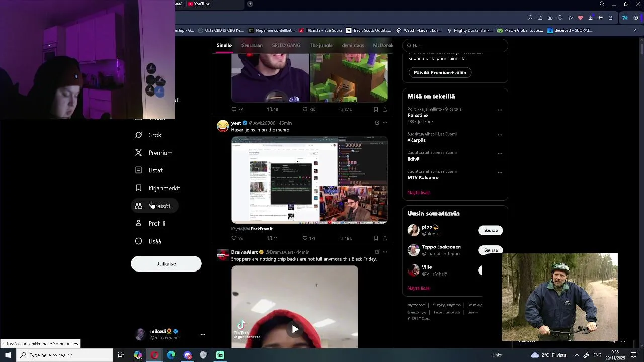Open options menu for the MTV Katsomo trend

pos(500,172)
